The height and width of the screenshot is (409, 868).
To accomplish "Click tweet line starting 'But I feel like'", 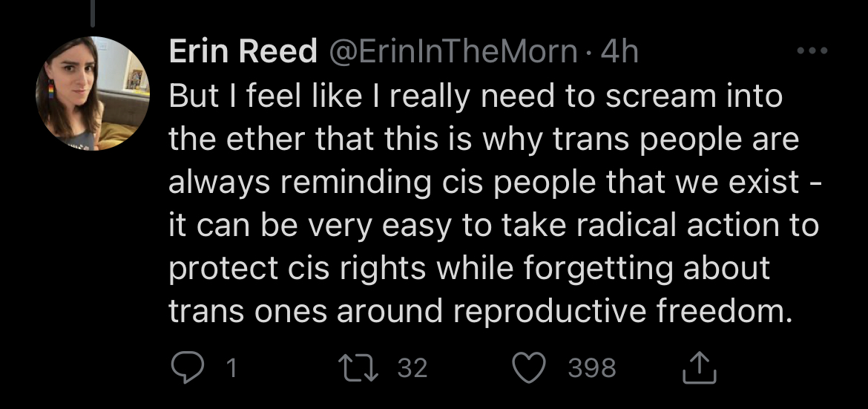I will pyautogui.click(x=476, y=97).
